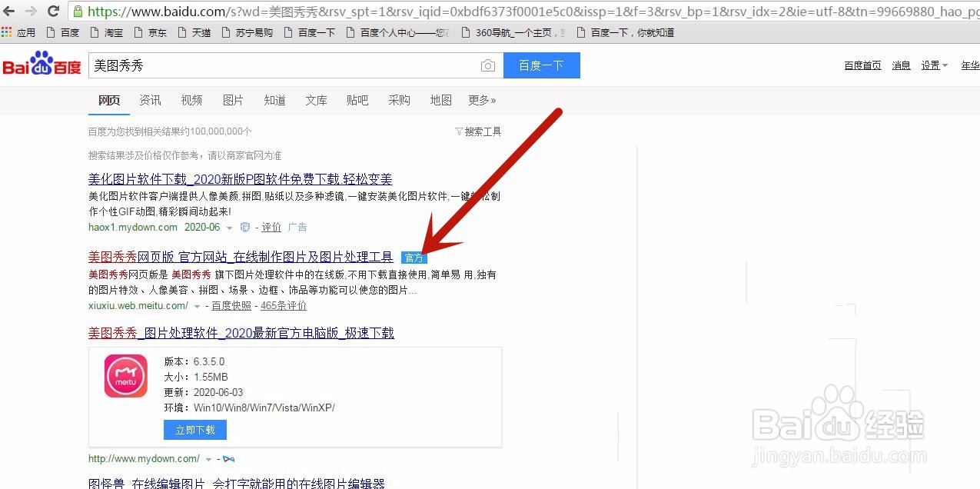Expand arrow beside http://www.mydown.com/

pyautogui.click(x=208, y=459)
